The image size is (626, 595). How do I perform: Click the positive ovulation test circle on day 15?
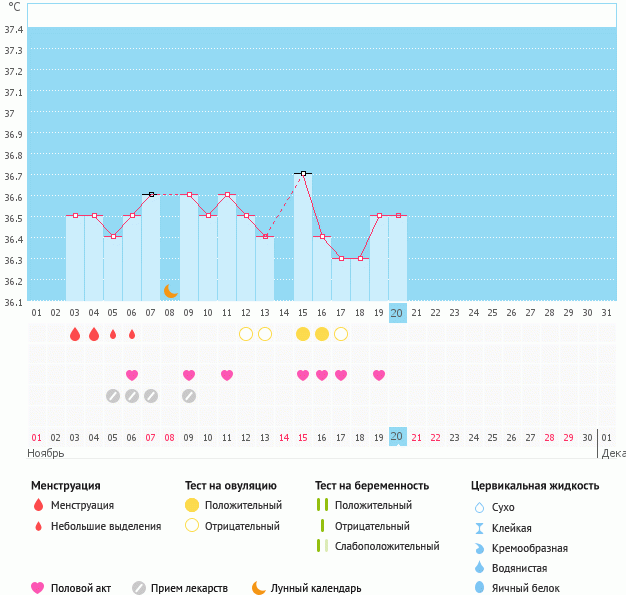(x=303, y=334)
